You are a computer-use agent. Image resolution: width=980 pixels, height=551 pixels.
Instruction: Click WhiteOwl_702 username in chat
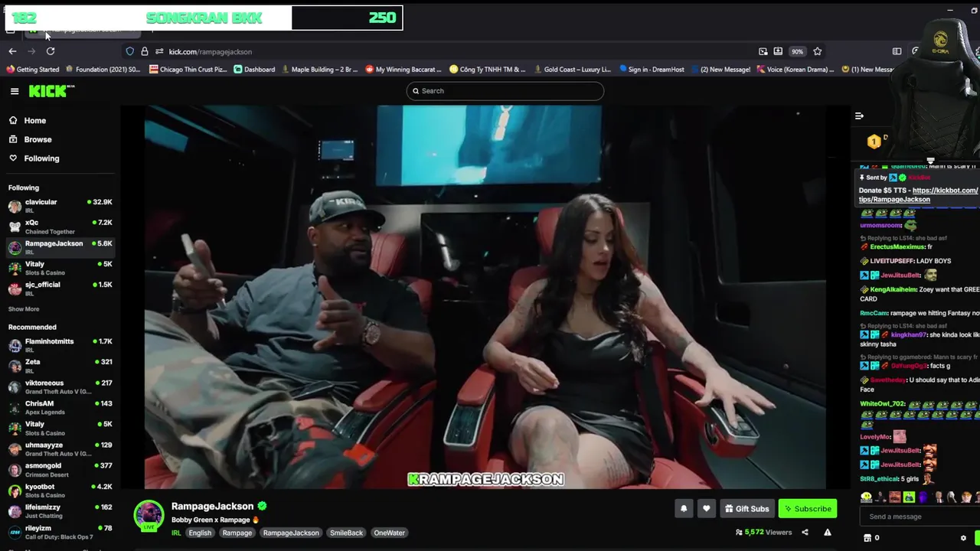point(883,404)
